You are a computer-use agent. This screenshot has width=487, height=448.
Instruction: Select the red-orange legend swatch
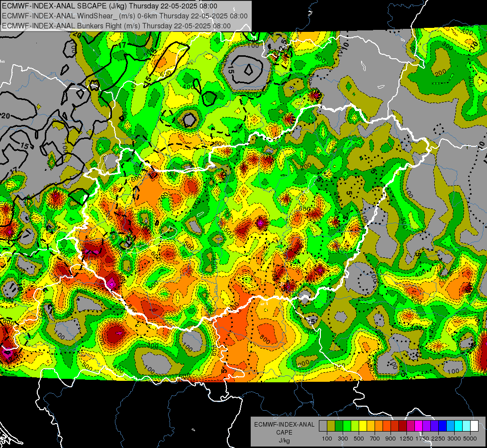(x=387, y=426)
